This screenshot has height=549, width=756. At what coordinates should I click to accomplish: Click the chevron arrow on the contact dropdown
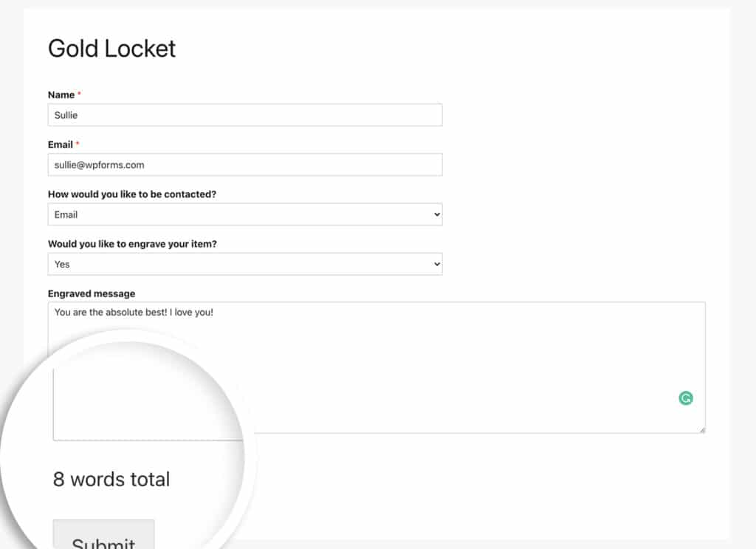coord(437,214)
